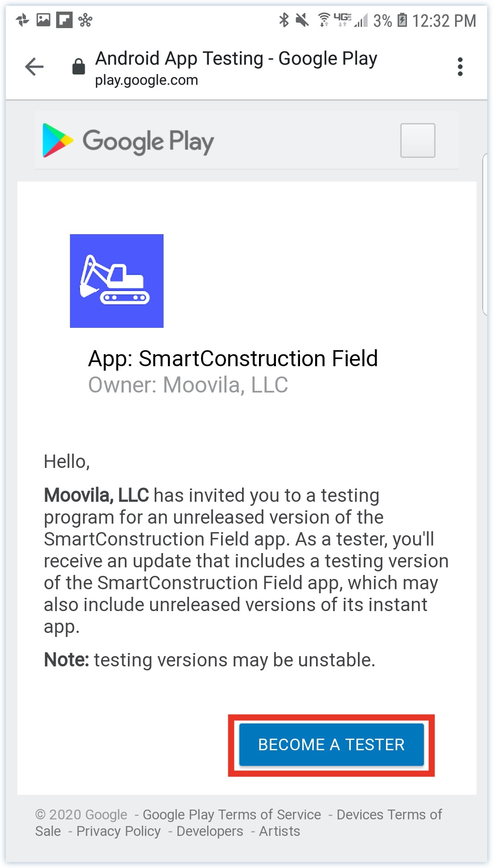Open the Developers footer link
Viewport: 493px width, 868px height.
[210, 831]
